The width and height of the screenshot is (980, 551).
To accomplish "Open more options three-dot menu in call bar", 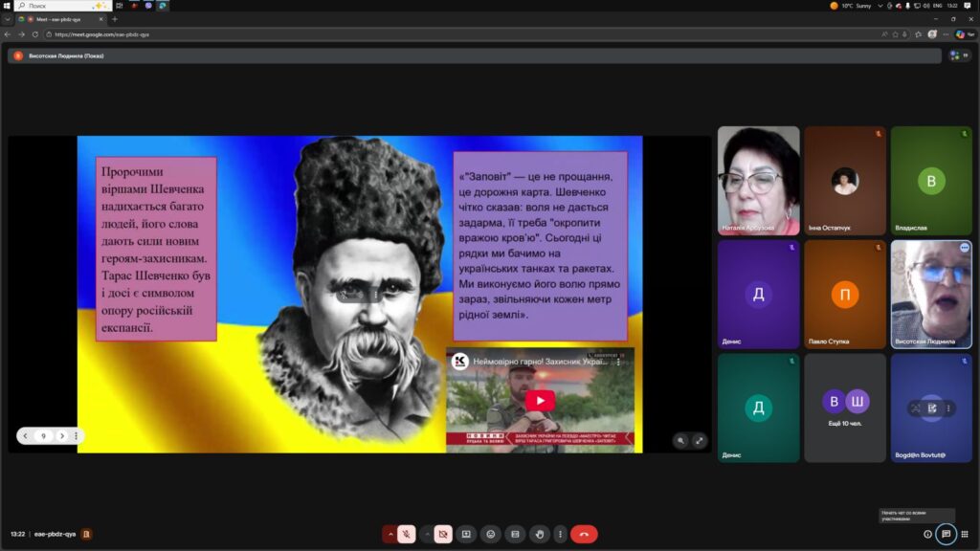I will point(560,534).
